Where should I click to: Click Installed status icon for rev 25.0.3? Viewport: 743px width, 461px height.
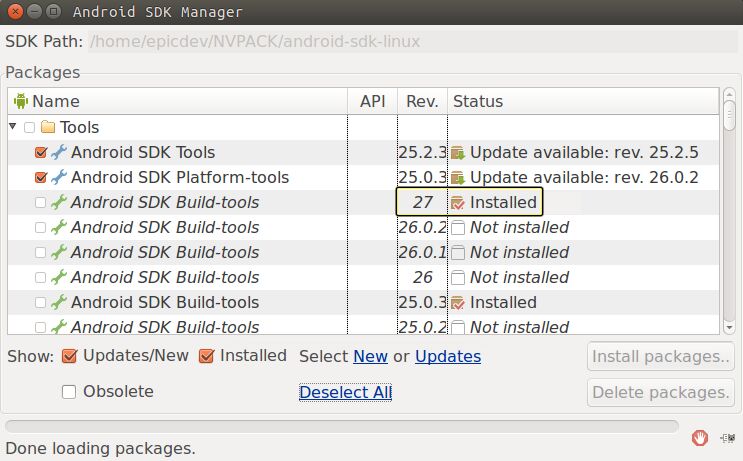pyautogui.click(x=458, y=303)
